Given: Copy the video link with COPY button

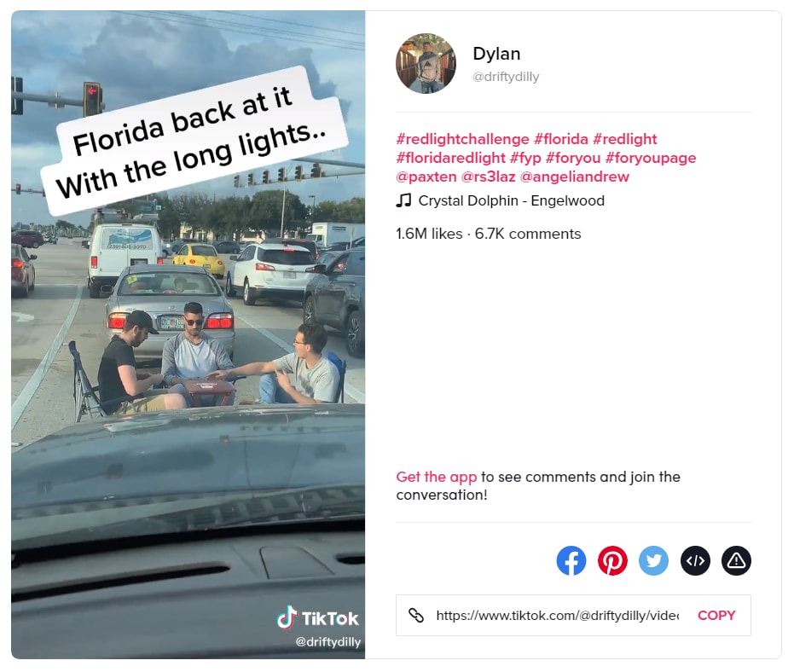Looking at the screenshot, I should click(716, 615).
